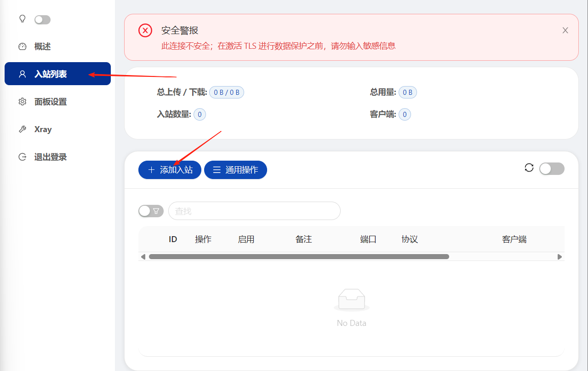Enable the auto-refresh toggle switch
Screen dimensions: 588x371
[551, 169]
